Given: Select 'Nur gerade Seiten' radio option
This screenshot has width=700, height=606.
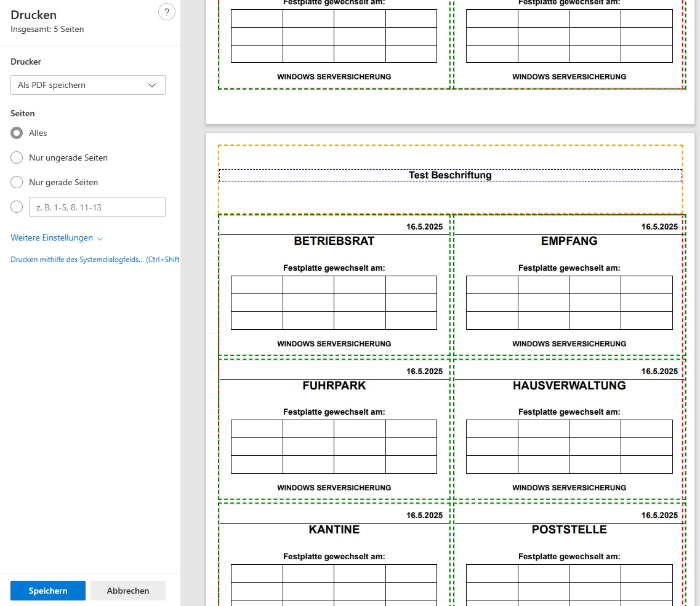Looking at the screenshot, I should pyautogui.click(x=17, y=183).
